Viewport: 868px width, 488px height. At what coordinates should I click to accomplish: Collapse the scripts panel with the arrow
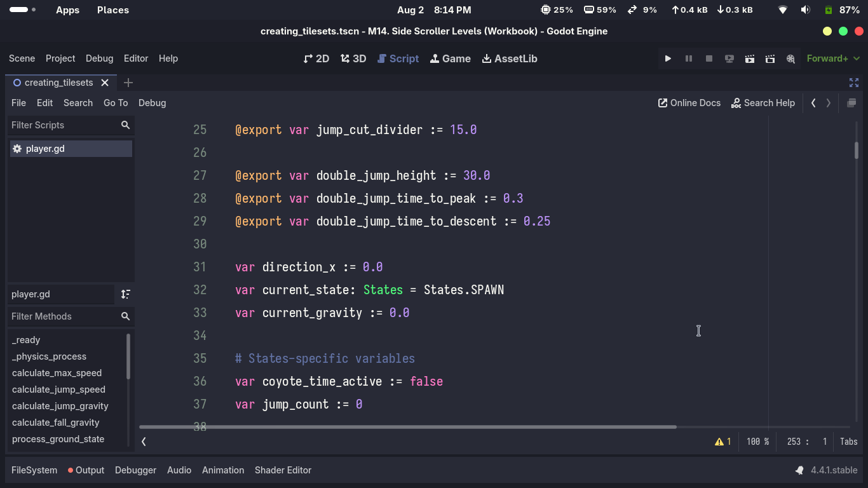click(144, 442)
